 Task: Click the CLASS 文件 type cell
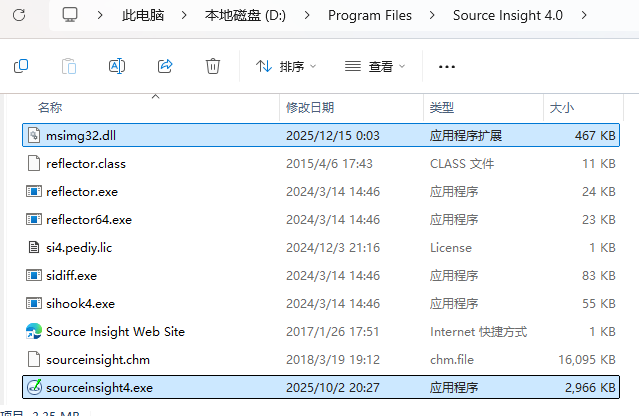click(x=462, y=163)
